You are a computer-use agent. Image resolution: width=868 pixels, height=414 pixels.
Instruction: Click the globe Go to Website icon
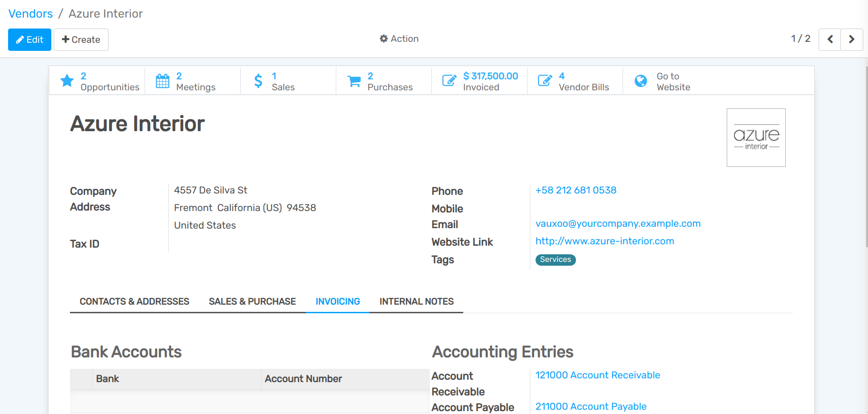[x=641, y=81]
